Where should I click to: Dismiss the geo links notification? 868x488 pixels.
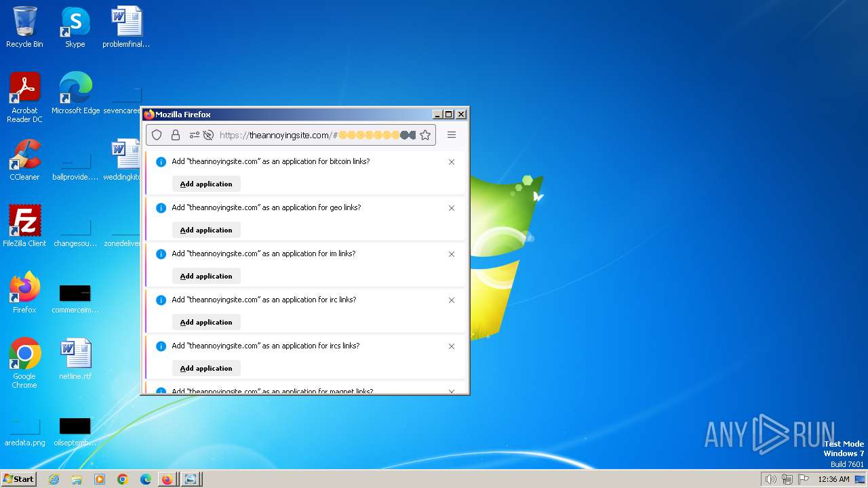click(x=452, y=208)
